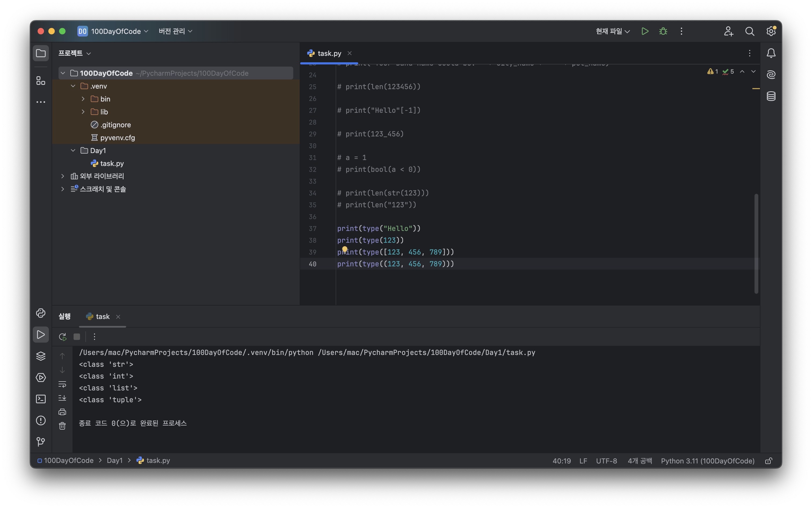Image resolution: width=812 pixels, height=508 pixels.
Task: Expand the bin folder in the project tree
Action: click(x=83, y=99)
